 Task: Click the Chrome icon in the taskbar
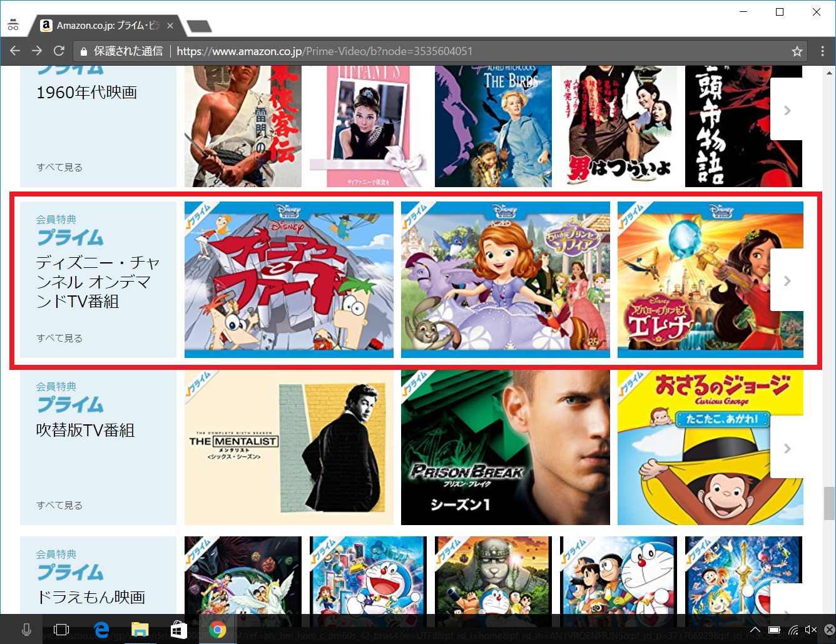tap(218, 630)
